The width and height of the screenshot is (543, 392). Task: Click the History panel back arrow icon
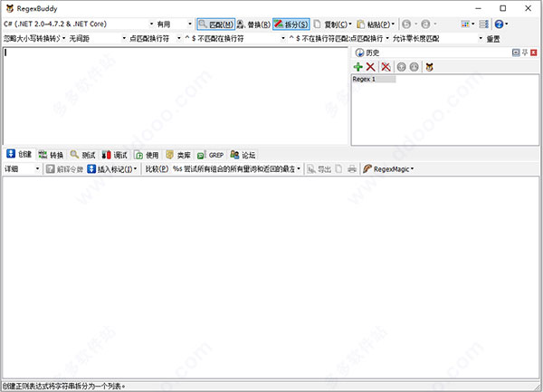point(401,67)
